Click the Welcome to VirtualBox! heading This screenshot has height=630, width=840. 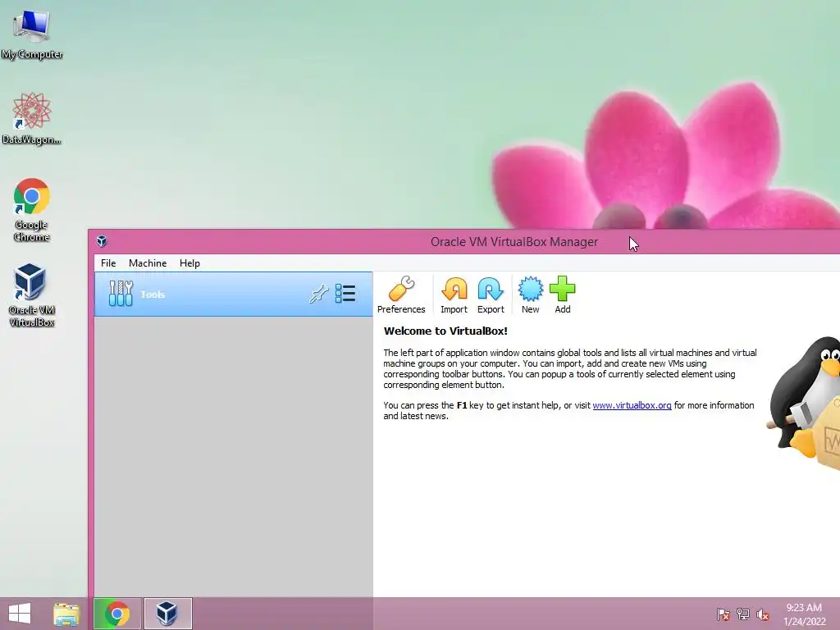tap(445, 331)
